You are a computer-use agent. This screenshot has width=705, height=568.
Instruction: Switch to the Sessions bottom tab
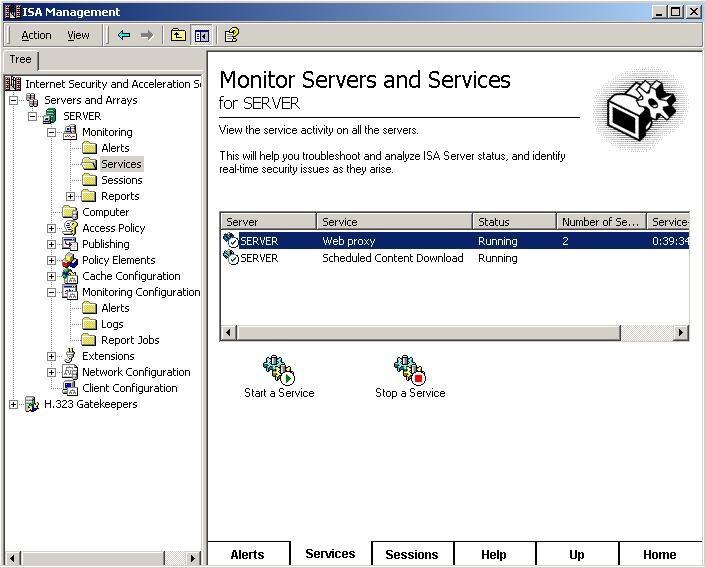coord(412,555)
